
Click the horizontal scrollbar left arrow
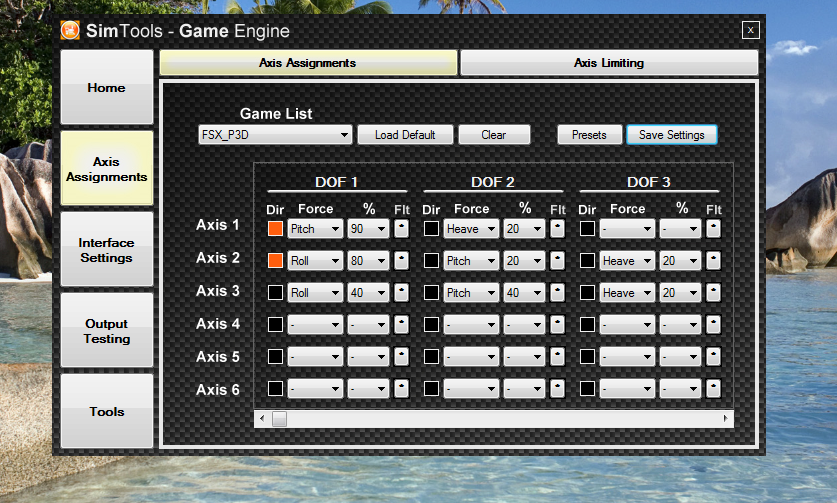point(262,419)
